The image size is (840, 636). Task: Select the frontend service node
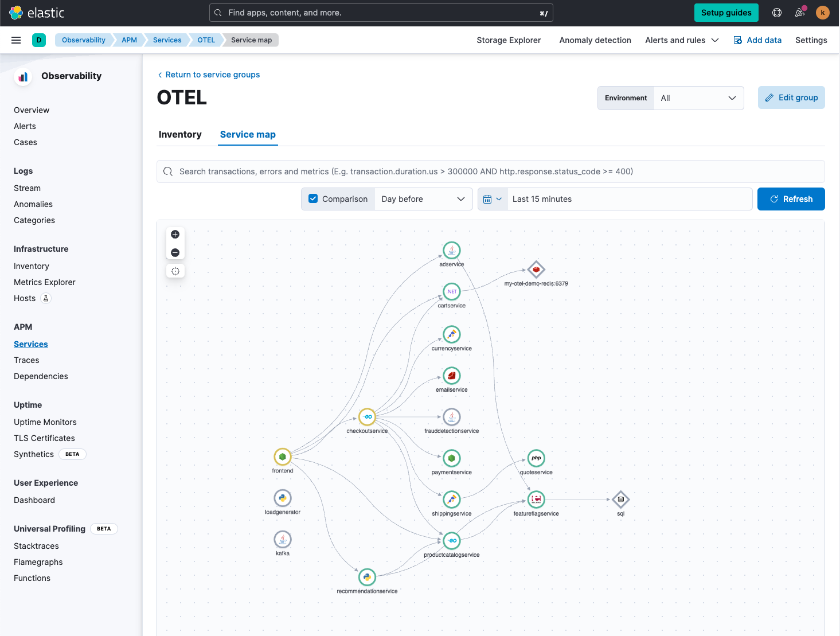click(283, 456)
